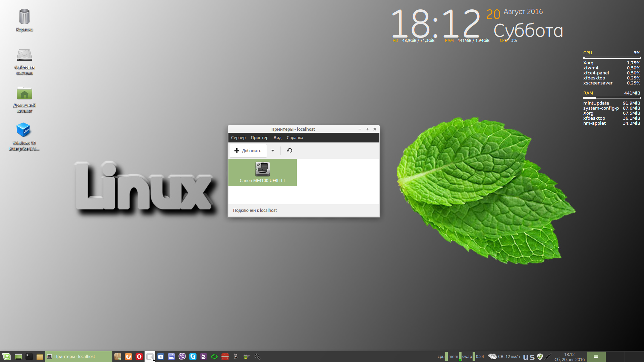Open Opera browser from the panel
This screenshot has height=362, width=644.
(139, 357)
